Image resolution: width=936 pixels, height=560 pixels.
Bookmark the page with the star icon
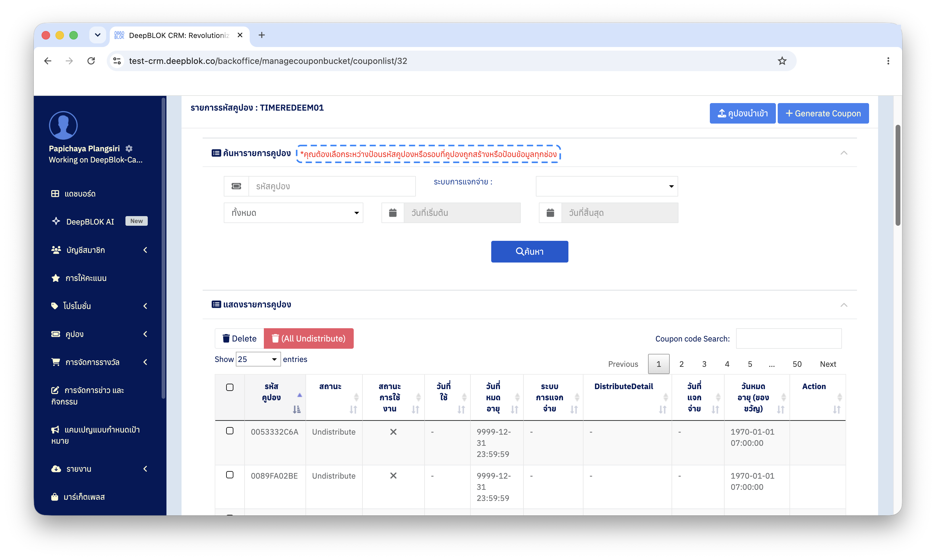(x=782, y=61)
